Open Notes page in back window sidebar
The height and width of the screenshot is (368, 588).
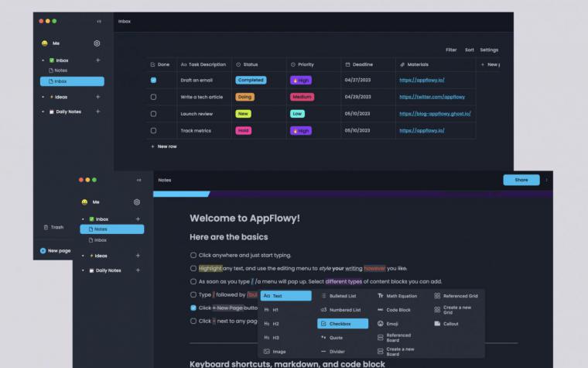59,71
